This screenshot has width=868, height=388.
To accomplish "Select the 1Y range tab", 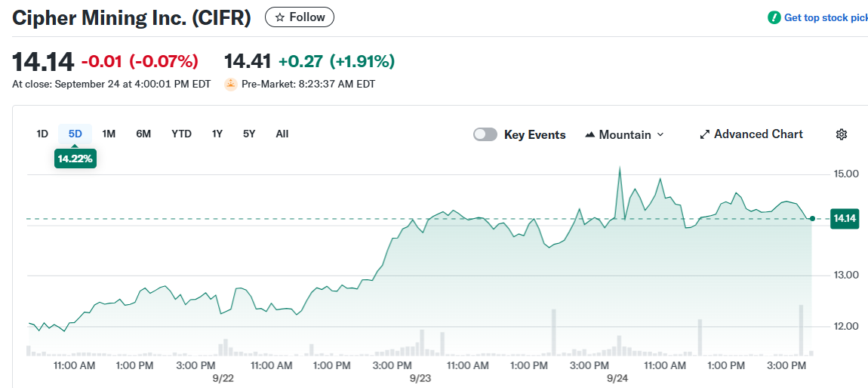I will (x=217, y=134).
